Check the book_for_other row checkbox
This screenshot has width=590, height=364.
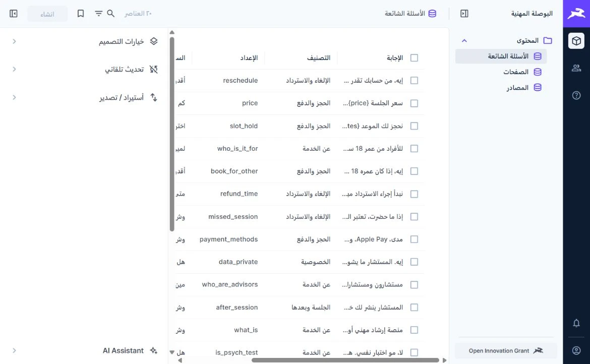415,171
